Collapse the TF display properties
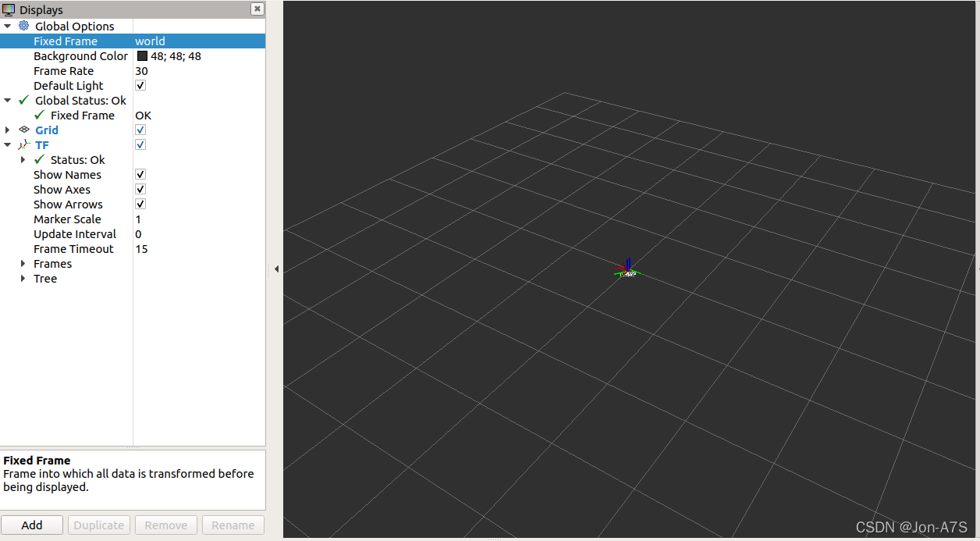This screenshot has height=541, width=980. (x=8, y=144)
